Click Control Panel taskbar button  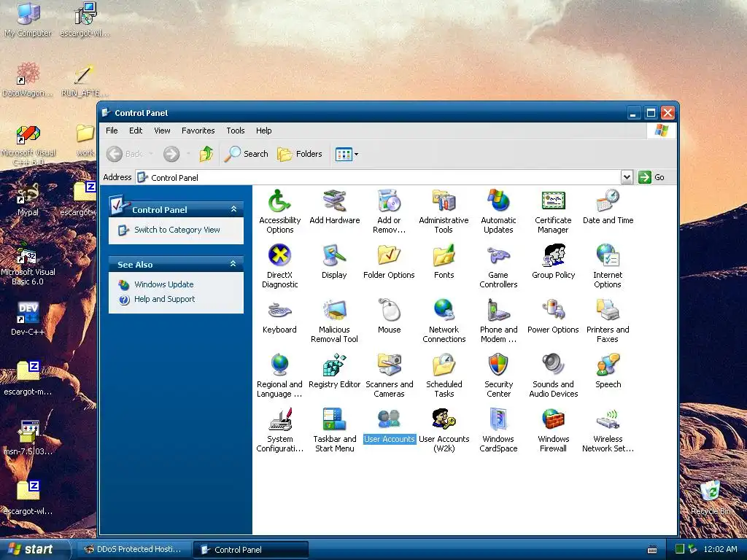pos(250,550)
